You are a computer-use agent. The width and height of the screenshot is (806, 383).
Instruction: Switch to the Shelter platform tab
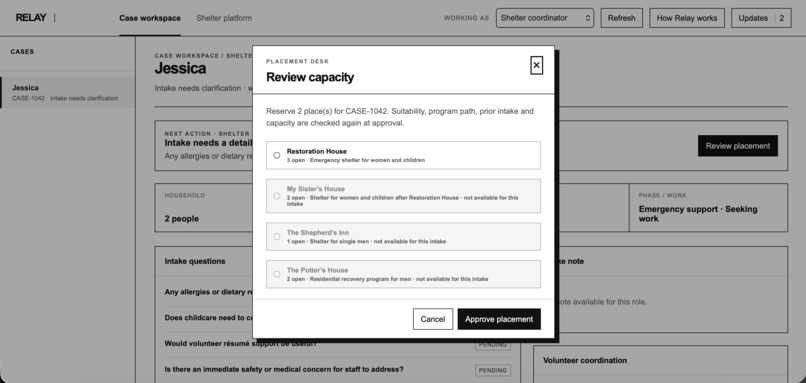tap(224, 18)
